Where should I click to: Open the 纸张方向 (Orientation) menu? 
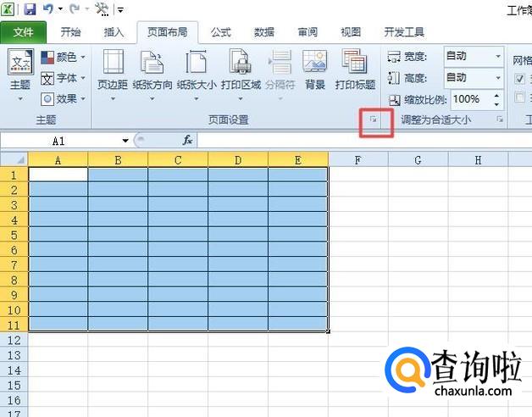click(152, 75)
